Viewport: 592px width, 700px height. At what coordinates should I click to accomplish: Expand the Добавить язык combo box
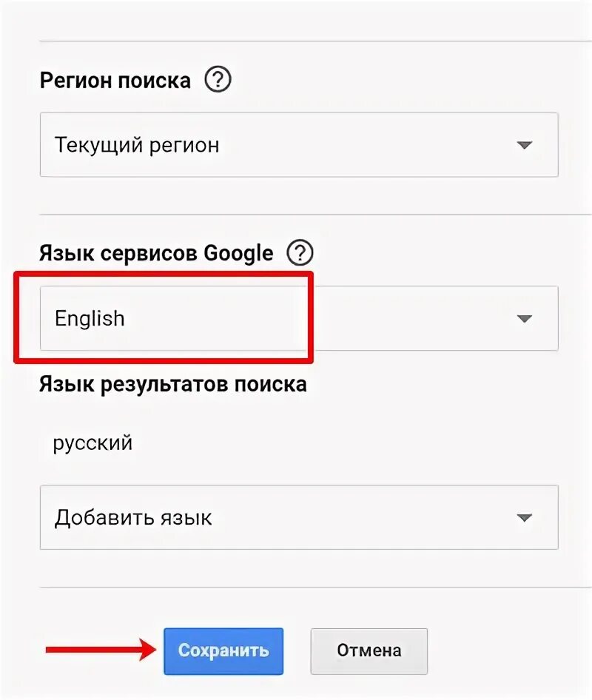click(x=299, y=518)
